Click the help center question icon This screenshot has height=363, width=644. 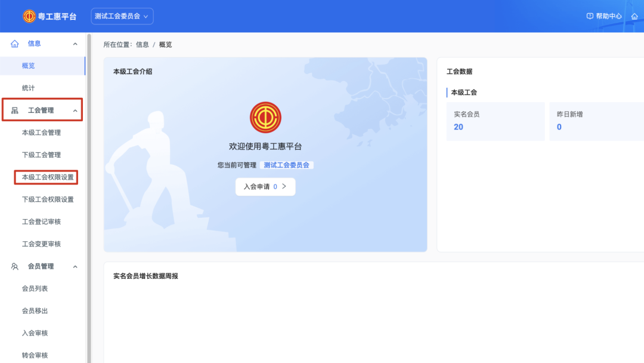[590, 16]
